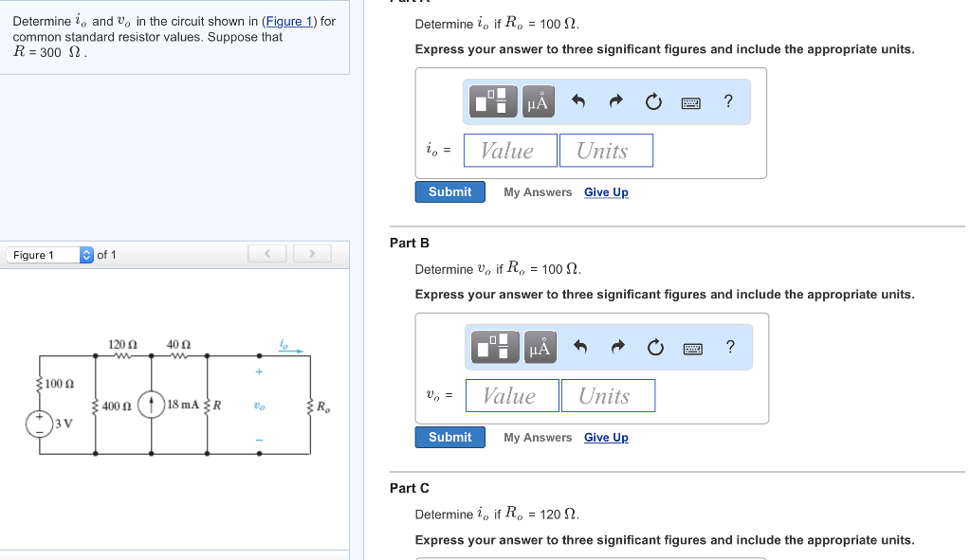971x560 pixels.
Task: Open the keyboard input icon in Part B
Action: [x=693, y=347]
